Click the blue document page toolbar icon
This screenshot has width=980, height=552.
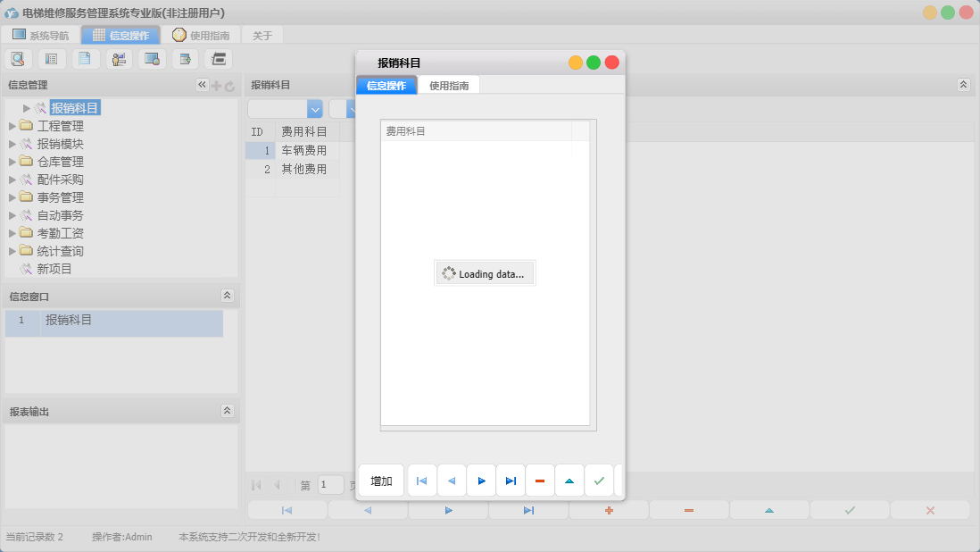(85, 59)
